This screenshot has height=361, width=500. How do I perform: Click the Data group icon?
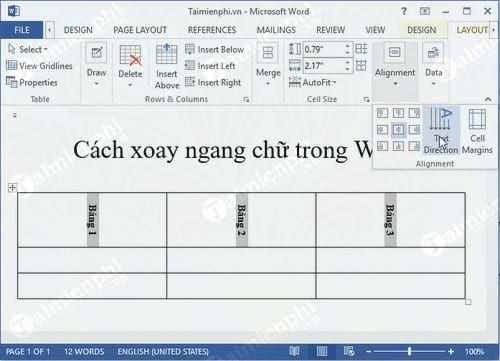click(x=433, y=52)
